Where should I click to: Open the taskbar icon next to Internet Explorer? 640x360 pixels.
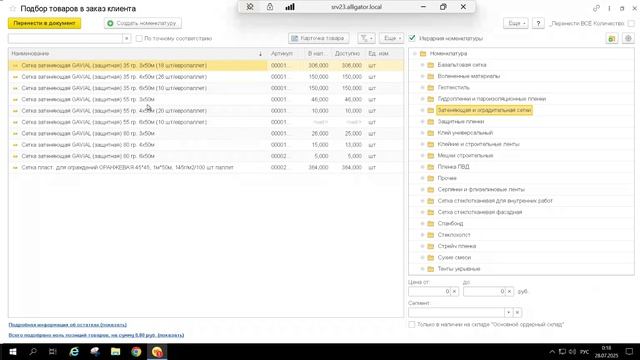click(x=95, y=352)
